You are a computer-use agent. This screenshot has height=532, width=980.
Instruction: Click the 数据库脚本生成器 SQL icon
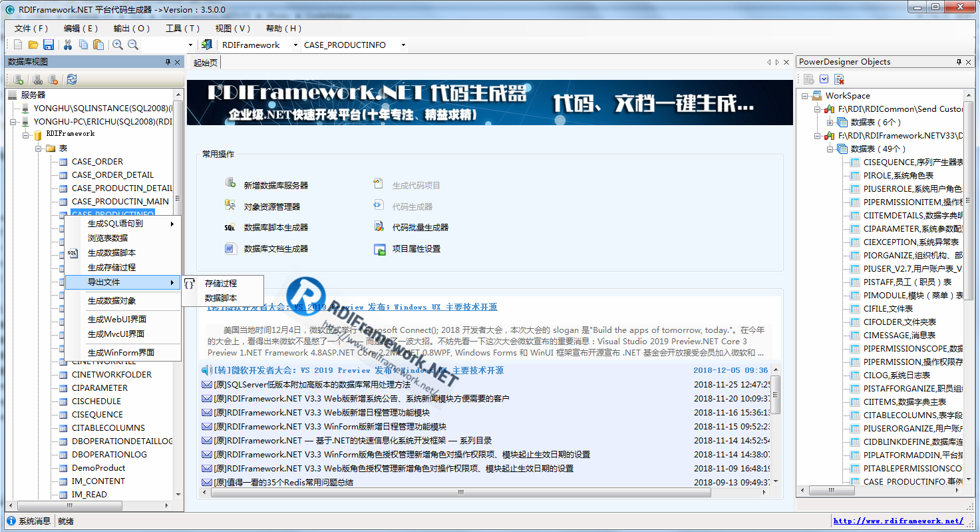pyautogui.click(x=230, y=227)
